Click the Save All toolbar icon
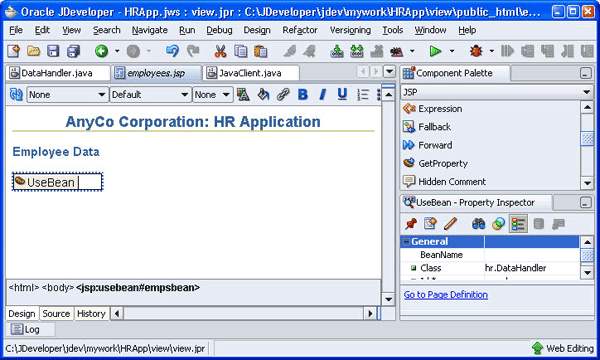This screenshot has height=360, width=600. [x=73, y=51]
